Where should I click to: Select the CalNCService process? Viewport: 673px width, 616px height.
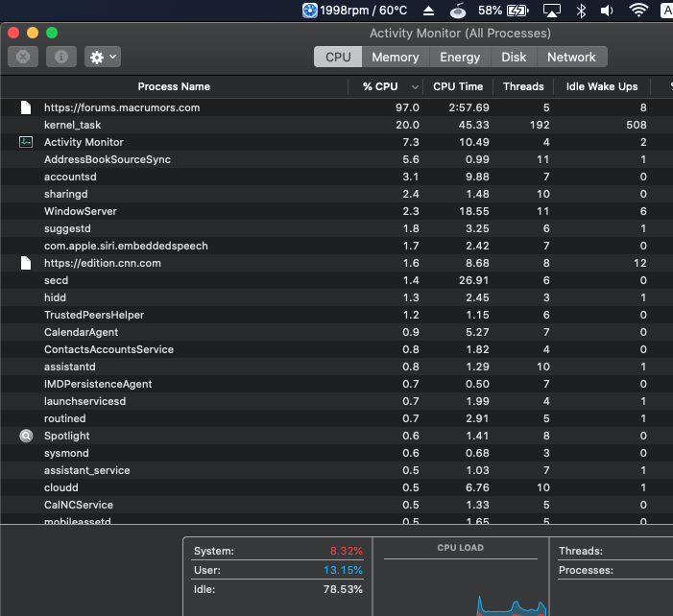coord(79,505)
